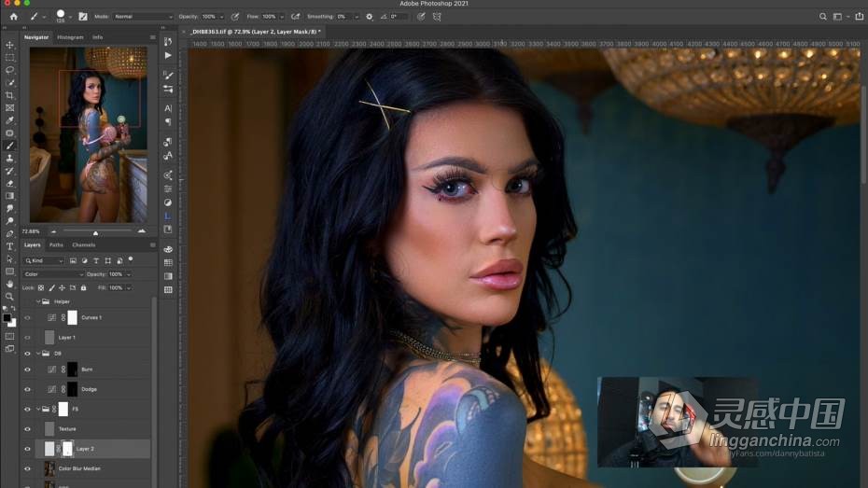Select the Clone Stamp tool
This screenshot has height=488, width=868.
[10, 159]
